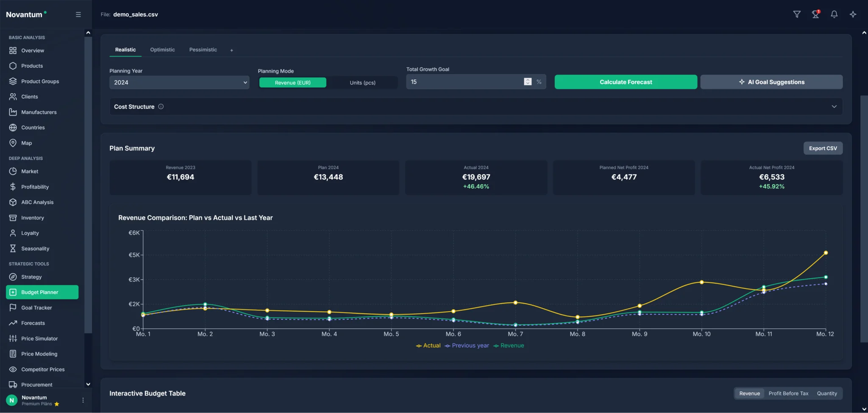The width and height of the screenshot is (868, 413).
Task: Open the Overview section in sidebar
Action: pos(33,50)
